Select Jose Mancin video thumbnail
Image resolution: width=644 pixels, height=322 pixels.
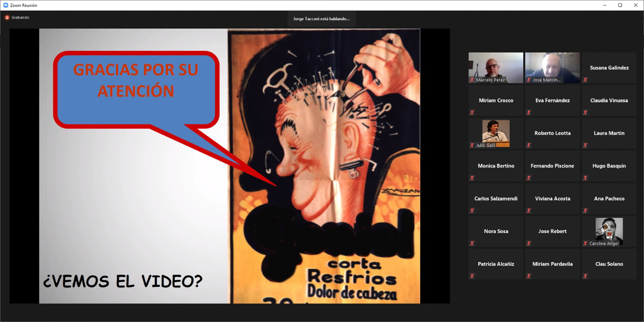tap(553, 68)
